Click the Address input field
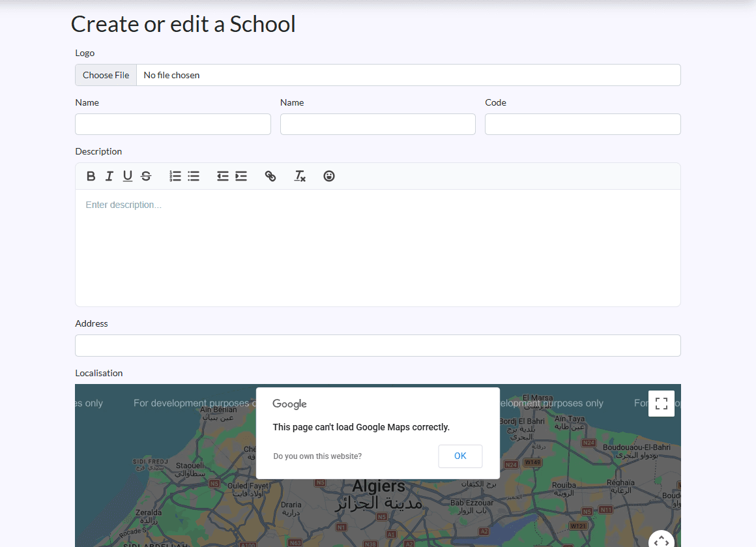The width and height of the screenshot is (756, 547). point(378,346)
